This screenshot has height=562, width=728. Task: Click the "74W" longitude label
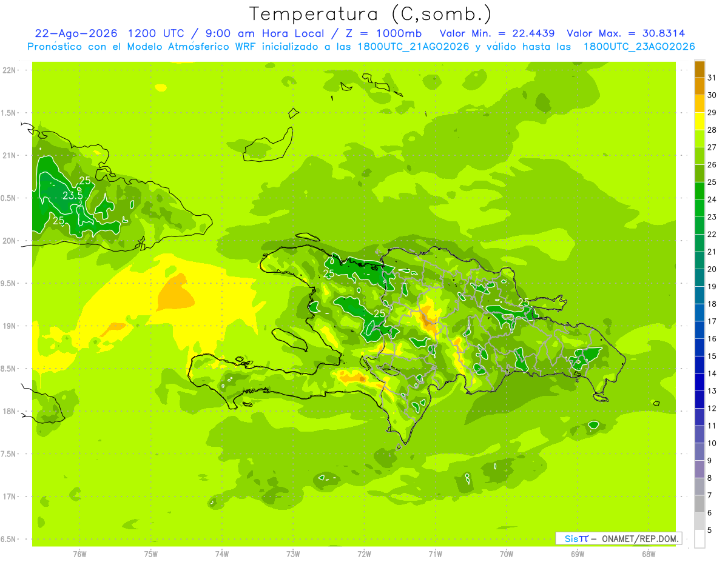coord(222,554)
